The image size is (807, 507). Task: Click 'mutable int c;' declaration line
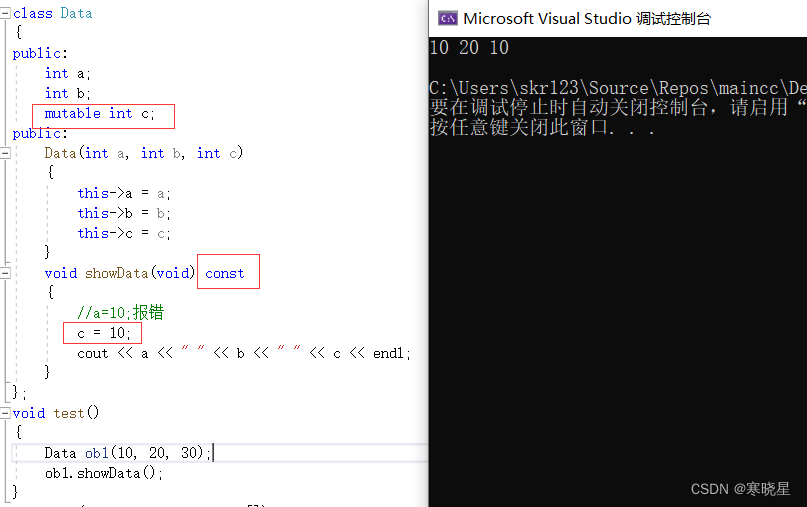[x=99, y=113]
